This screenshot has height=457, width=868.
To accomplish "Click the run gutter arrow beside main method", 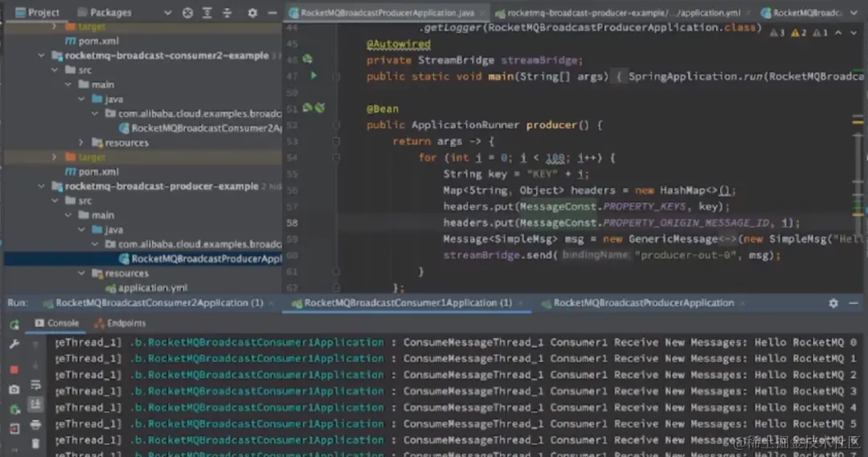I will pyautogui.click(x=313, y=76).
